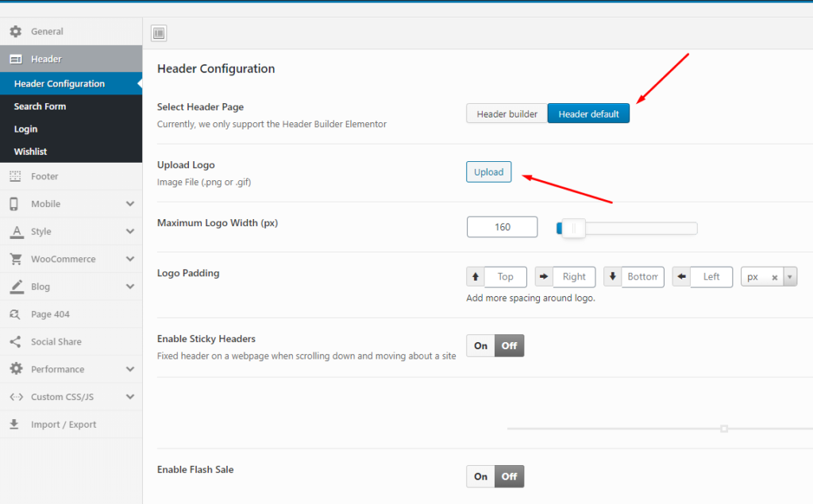Open Header Configuration submenu item
This screenshot has width=813, height=504.
pos(71,83)
